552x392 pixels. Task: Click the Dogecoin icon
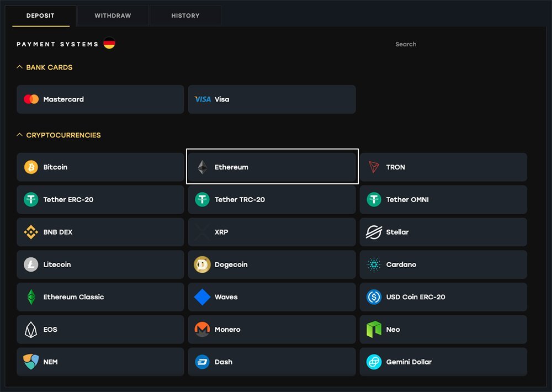coord(202,264)
